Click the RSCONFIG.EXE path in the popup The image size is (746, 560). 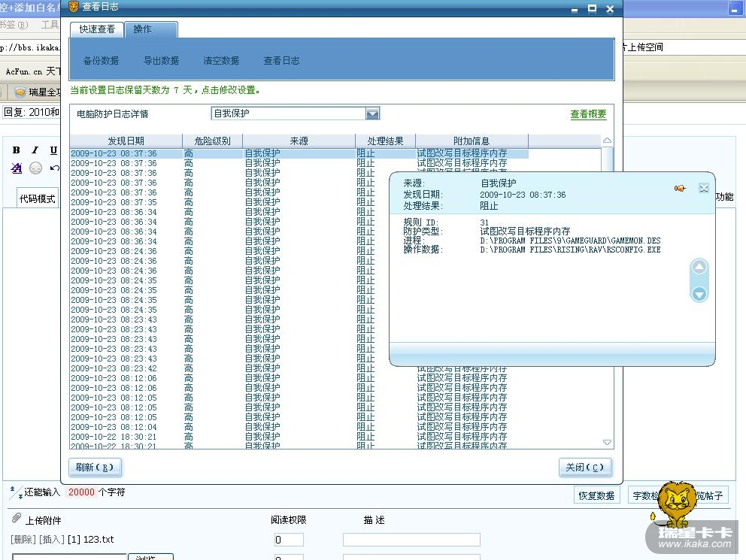pyautogui.click(x=570, y=250)
